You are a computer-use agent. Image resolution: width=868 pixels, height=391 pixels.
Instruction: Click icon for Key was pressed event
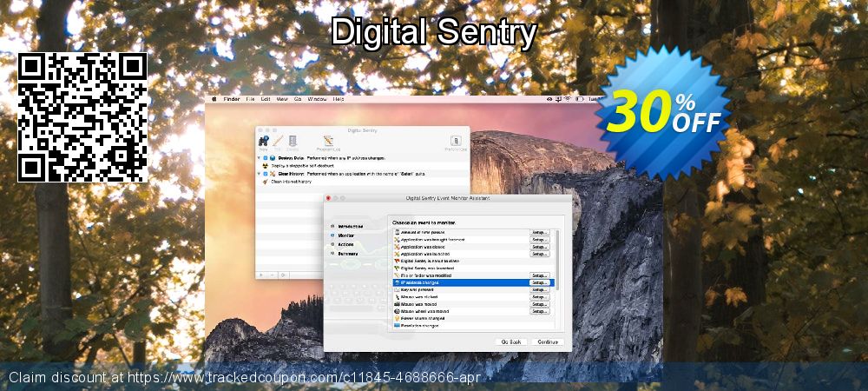397,290
